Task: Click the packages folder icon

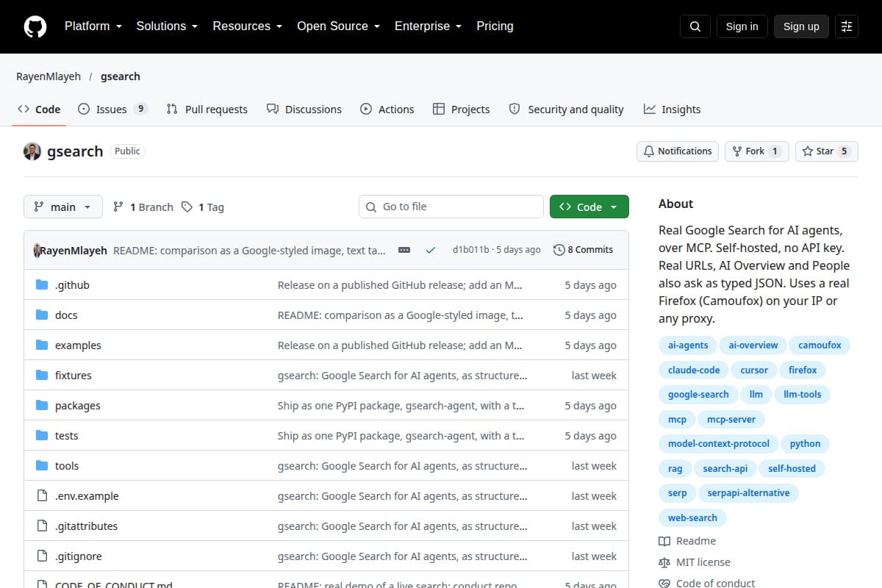Action: (x=42, y=406)
